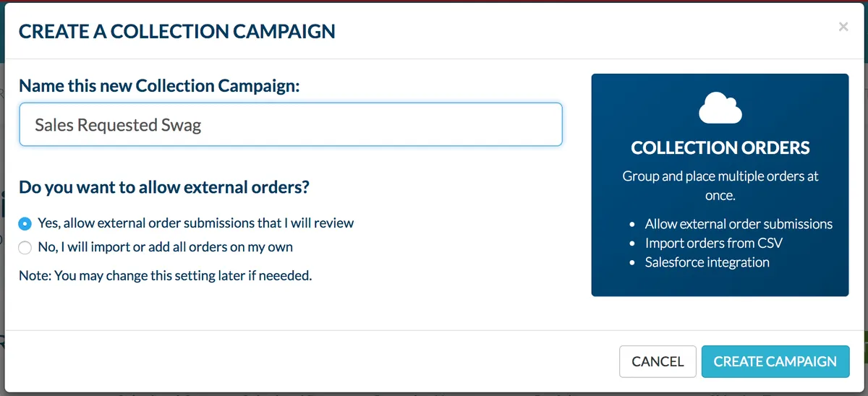Screen dimensions: 868x396
Task: Click the white cloud icon
Action: coord(720,108)
